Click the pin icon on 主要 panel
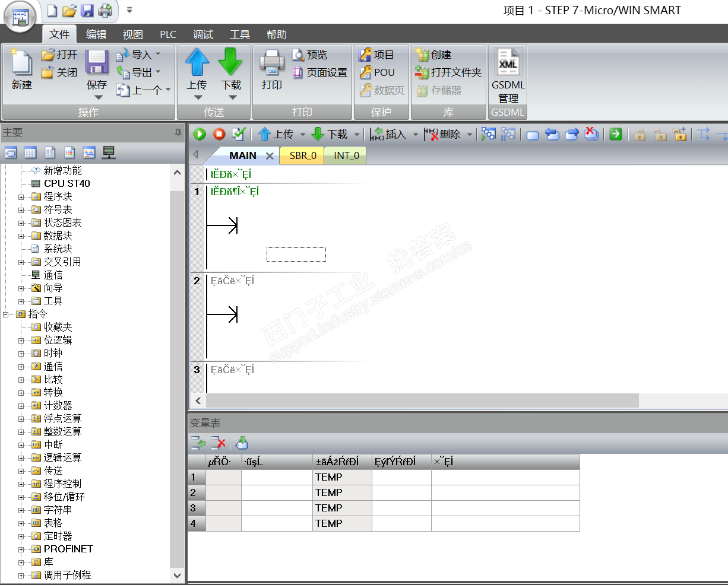Viewport: 728px width, 585px height. pyautogui.click(x=178, y=133)
